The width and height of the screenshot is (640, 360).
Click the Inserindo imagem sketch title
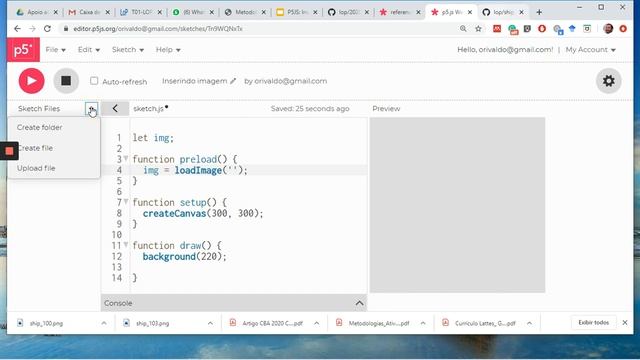click(194, 81)
